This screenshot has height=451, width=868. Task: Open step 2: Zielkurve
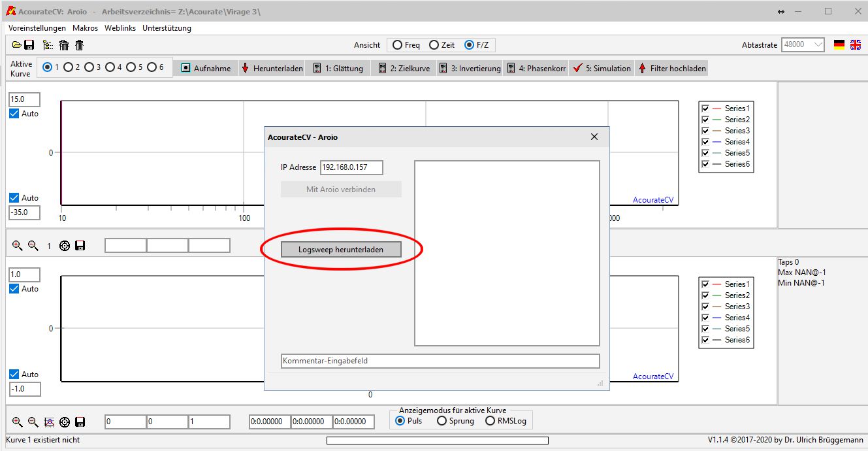tap(404, 68)
